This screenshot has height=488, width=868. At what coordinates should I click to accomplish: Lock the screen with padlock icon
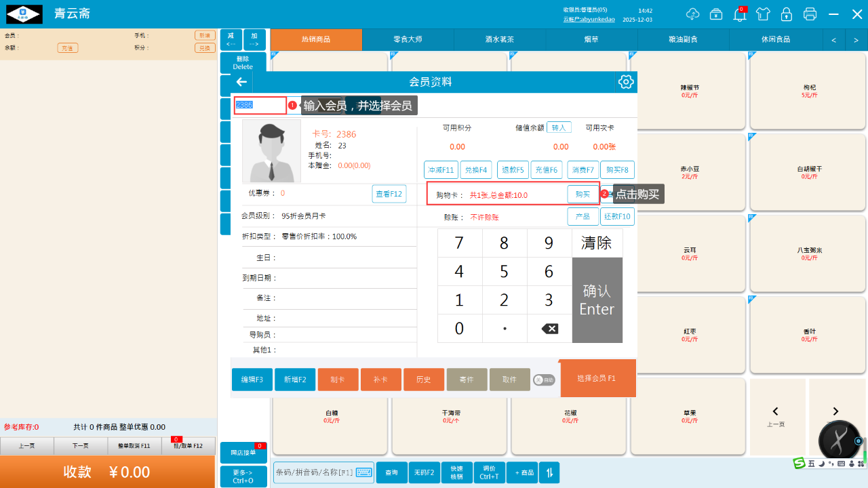(787, 14)
